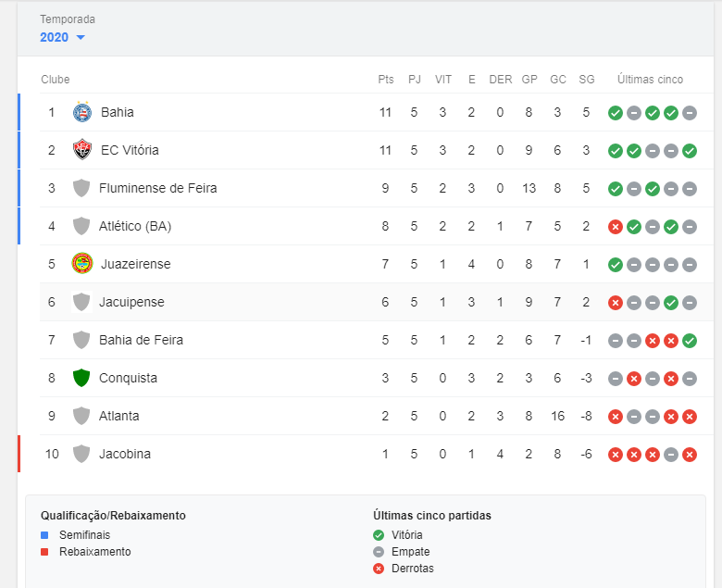Click the Vitória green check legend icon
This screenshot has width=722, height=588.
pyautogui.click(x=379, y=535)
